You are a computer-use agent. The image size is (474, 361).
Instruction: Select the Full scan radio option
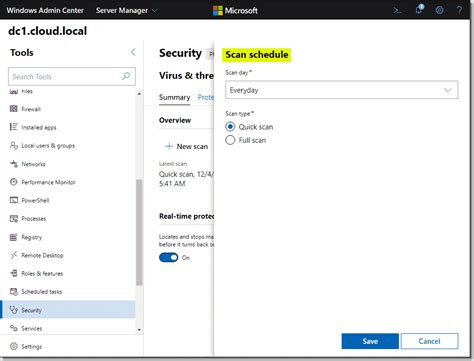point(246,140)
